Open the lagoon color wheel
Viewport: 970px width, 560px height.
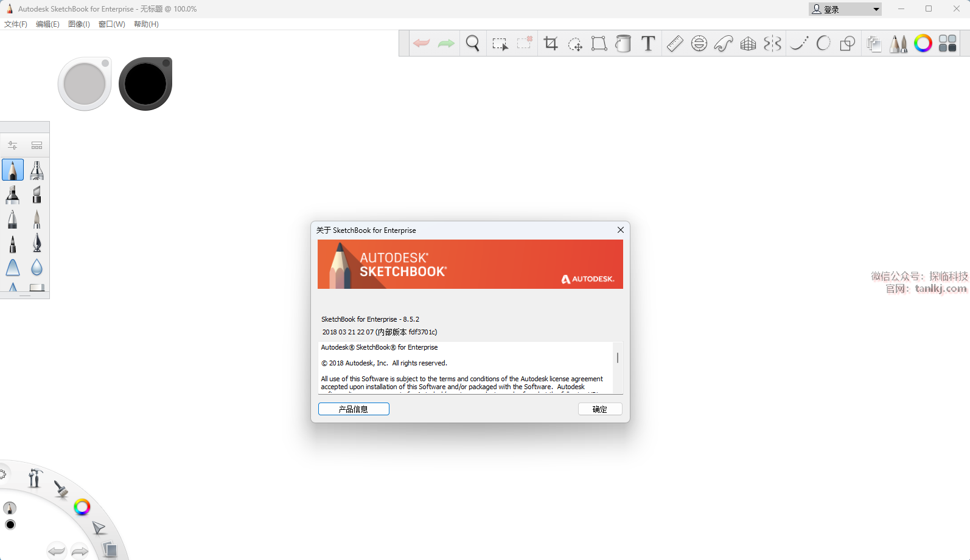click(82, 507)
